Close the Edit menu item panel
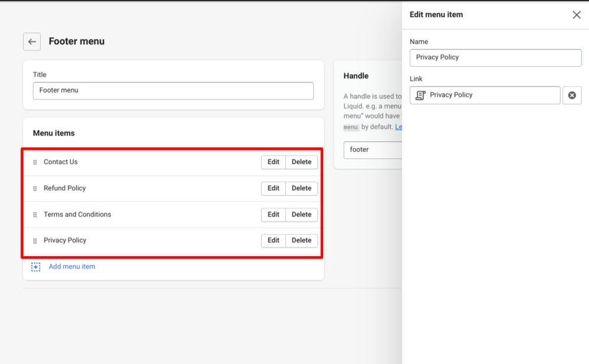This screenshot has width=589, height=364. click(577, 15)
